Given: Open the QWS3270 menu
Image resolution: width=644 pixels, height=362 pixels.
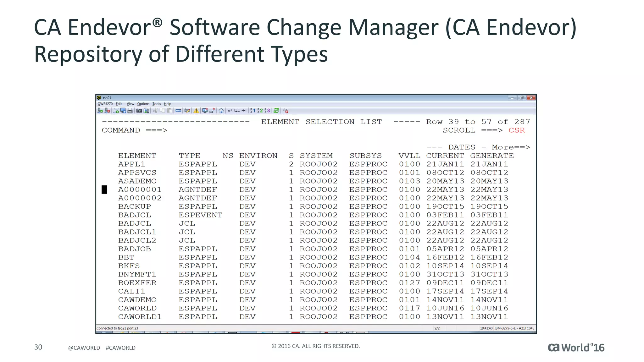Looking at the screenshot, I should tap(105, 104).
